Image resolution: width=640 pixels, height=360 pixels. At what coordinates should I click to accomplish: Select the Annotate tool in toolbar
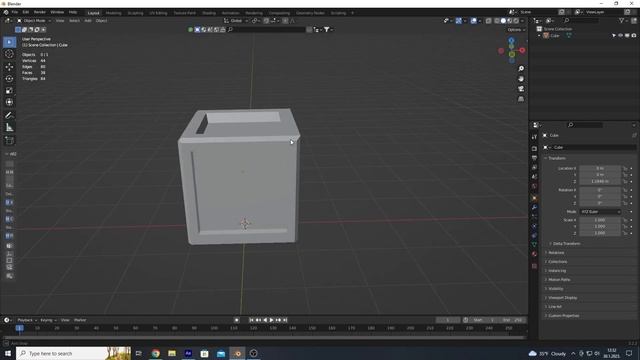click(x=9, y=116)
